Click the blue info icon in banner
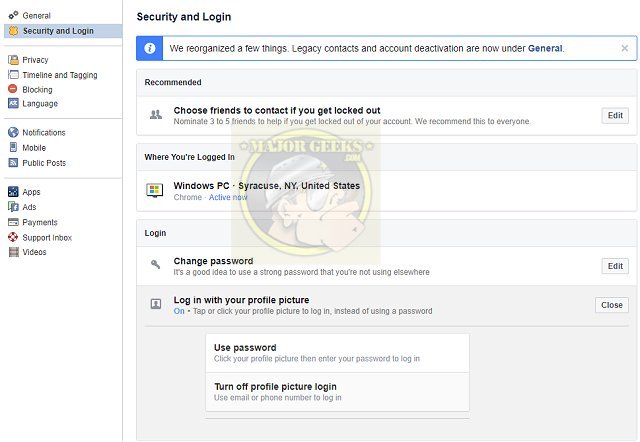The height and width of the screenshot is (442, 640). [x=150, y=48]
